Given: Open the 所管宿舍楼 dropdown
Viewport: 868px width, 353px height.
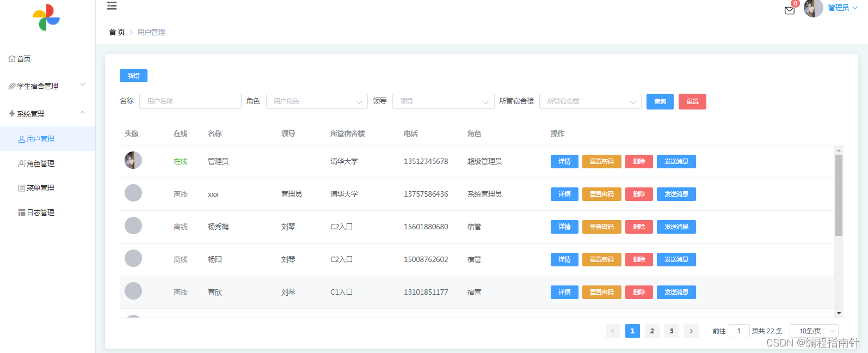Looking at the screenshot, I should (x=590, y=101).
